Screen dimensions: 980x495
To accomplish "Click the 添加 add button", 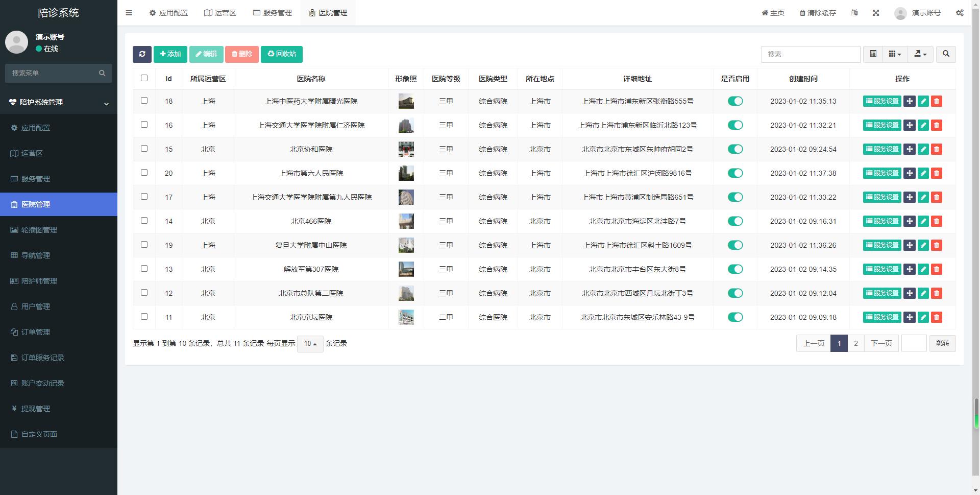I will coord(170,54).
